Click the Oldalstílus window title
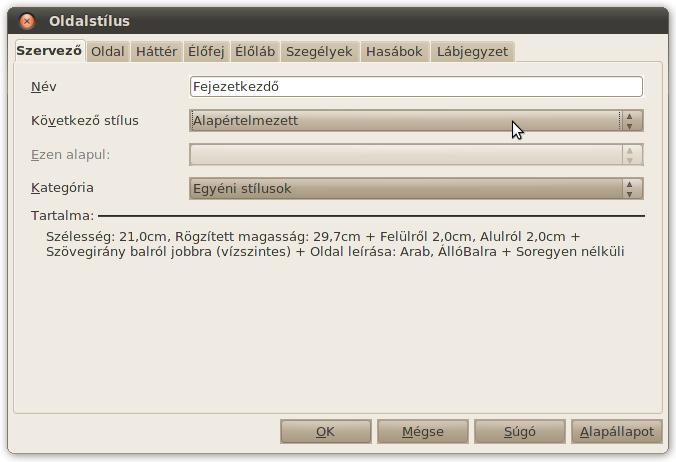Image resolution: width=676 pixels, height=462 pixels. coord(89,21)
